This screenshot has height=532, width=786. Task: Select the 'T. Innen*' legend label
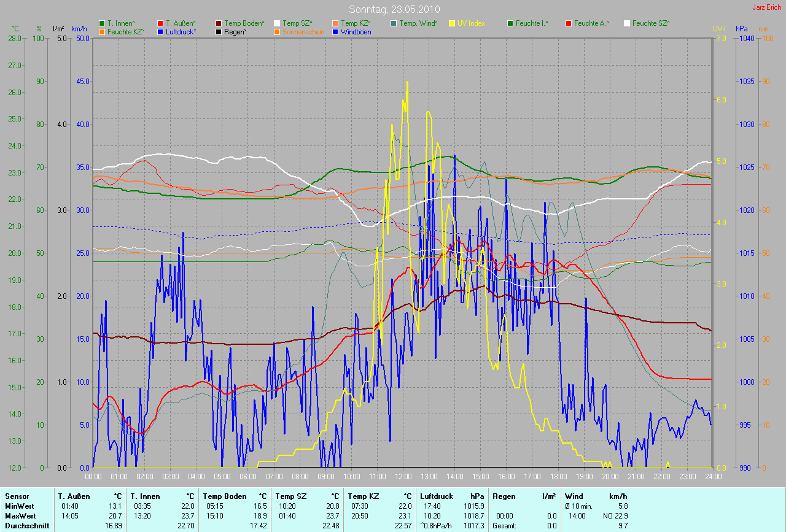click(121, 23)
